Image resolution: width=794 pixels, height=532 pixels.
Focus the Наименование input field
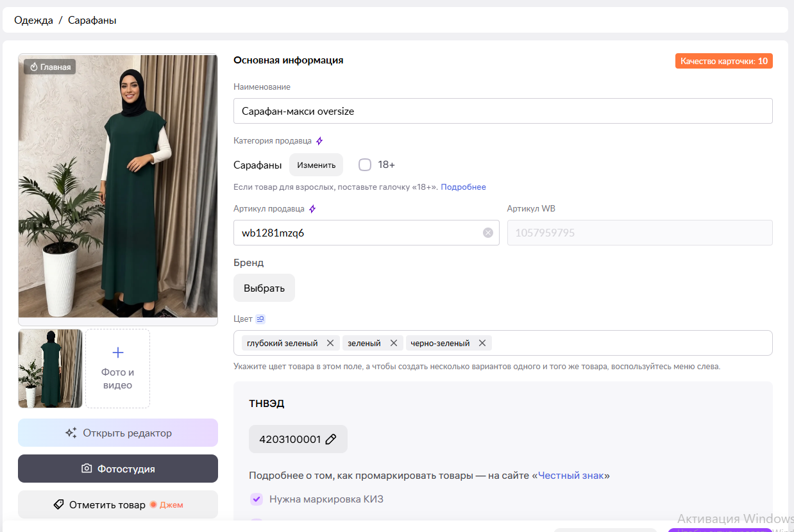503,111
